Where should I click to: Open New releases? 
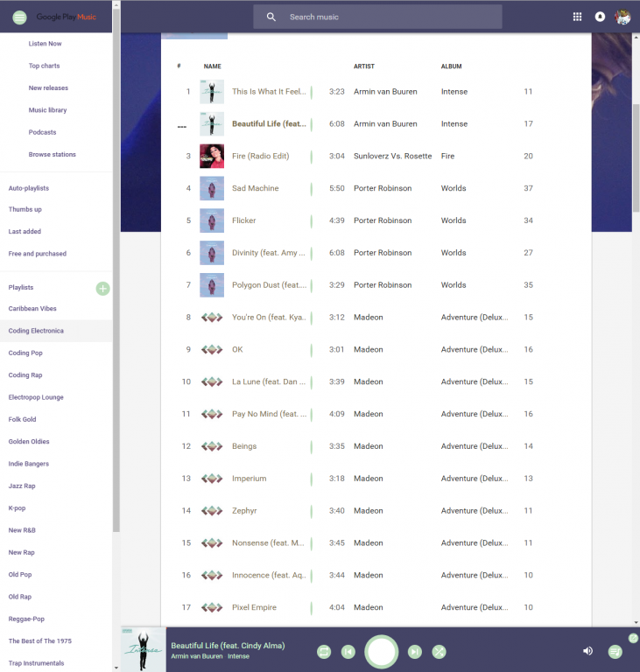pyautogui.click(x=48, y=87)
